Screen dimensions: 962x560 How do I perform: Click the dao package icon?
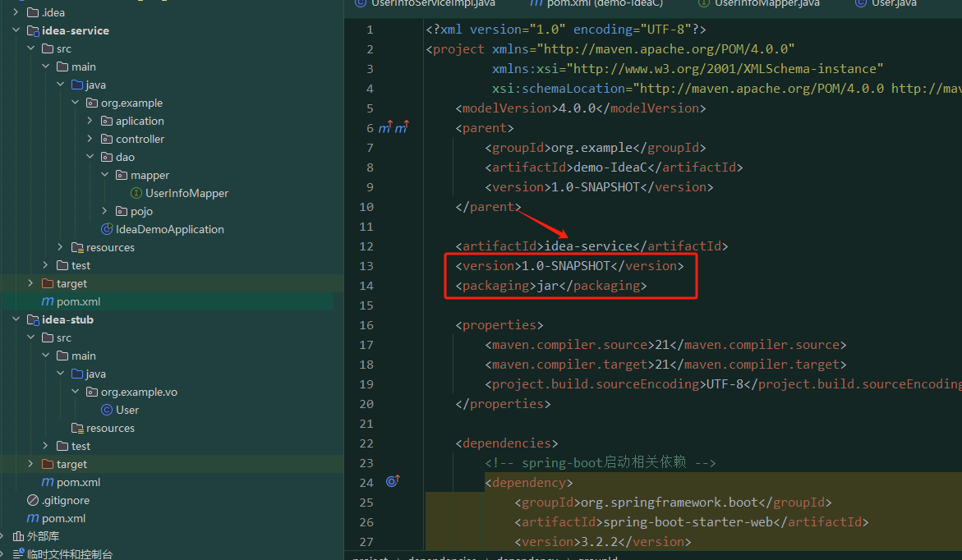coord(107,157)
